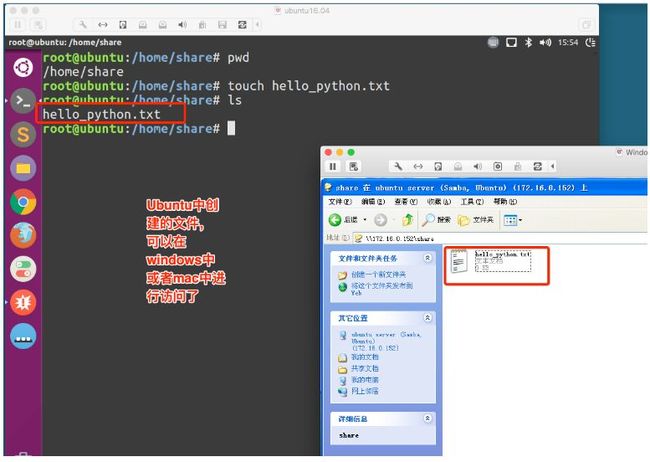650x462 pixels.
Task: Open the network indicator in Ubuntu panel
Action: 511,42
